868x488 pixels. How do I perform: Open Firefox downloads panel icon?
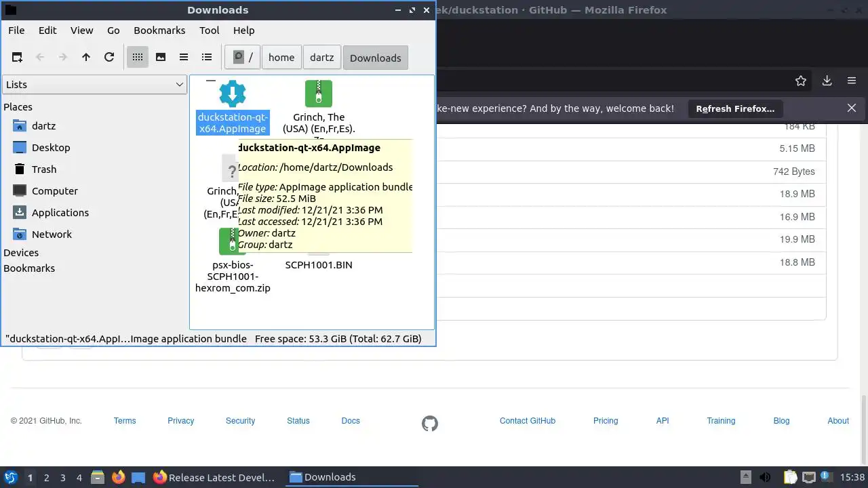tap(827, 81)
